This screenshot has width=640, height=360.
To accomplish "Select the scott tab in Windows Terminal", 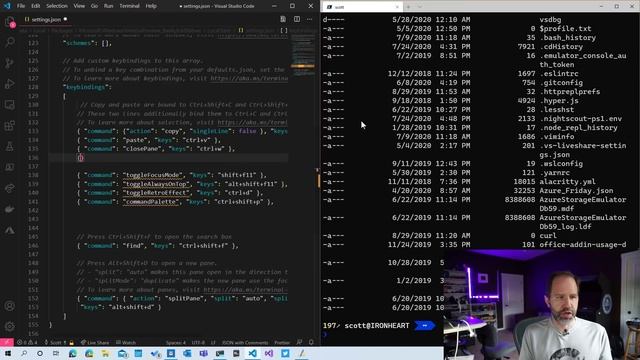I will (362, 7).
